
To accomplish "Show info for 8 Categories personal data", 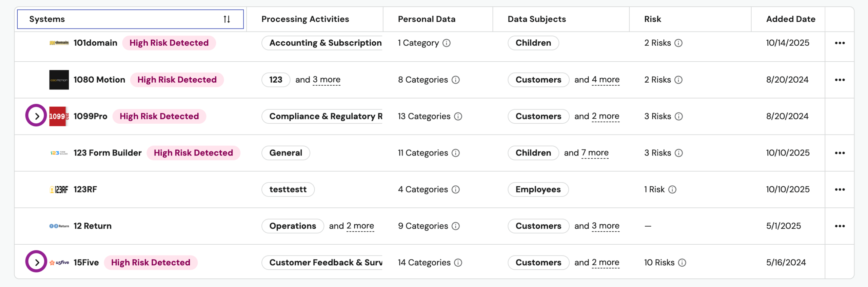I will click(456, 80).
